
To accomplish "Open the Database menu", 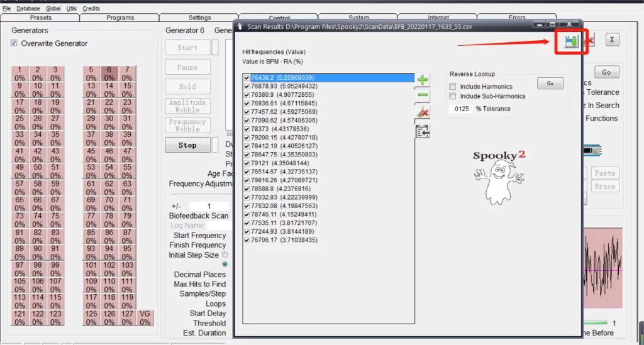I will (x=28, y=9).
